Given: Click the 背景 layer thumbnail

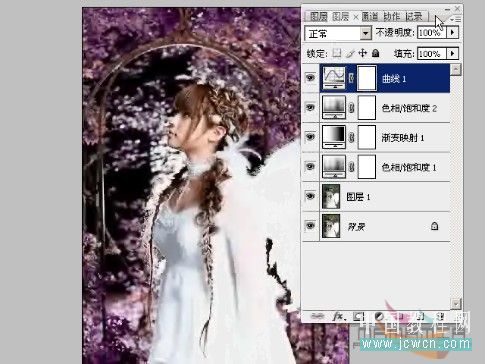Looking at the screenshot, I should 331,226.
